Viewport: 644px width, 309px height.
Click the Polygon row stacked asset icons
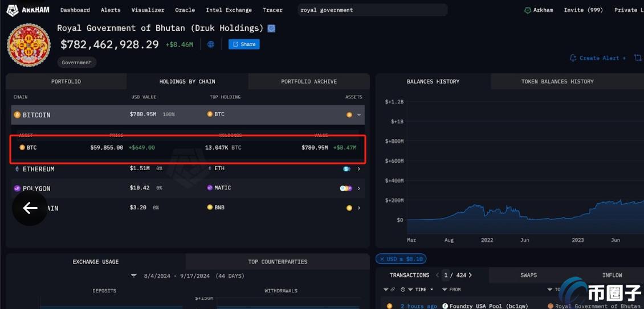tap(346, 188)
